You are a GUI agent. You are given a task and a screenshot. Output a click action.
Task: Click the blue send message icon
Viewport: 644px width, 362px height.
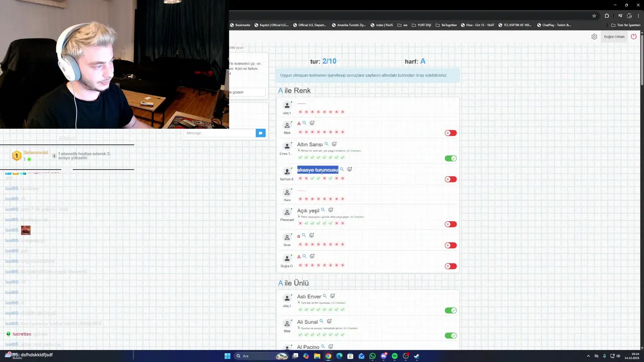click(260, 133)
